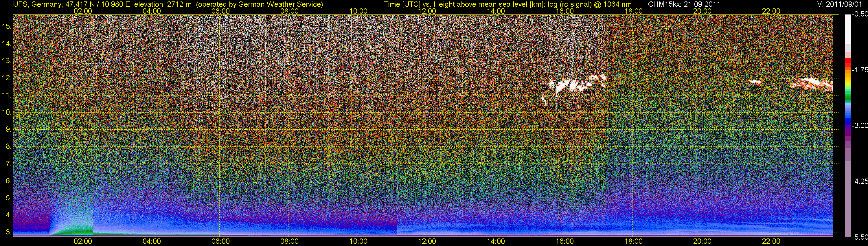Click '(operated by German Weather Service)' label

(259, 4)
